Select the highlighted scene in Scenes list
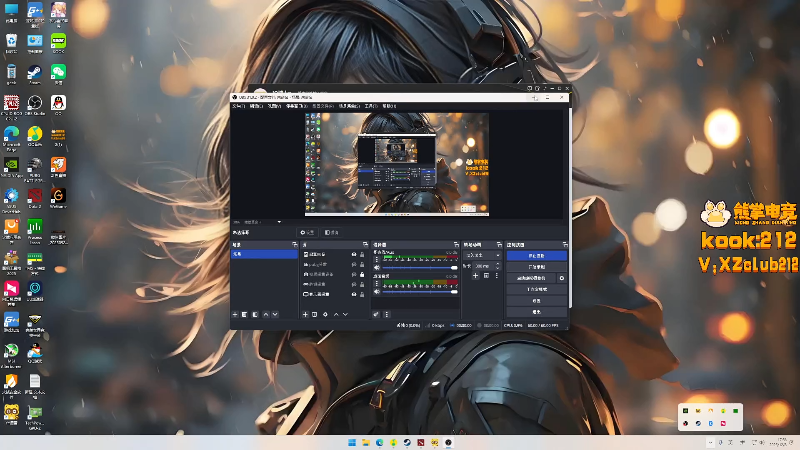The height and width of the screenshot is (450, 800). [x=264, y=254]
